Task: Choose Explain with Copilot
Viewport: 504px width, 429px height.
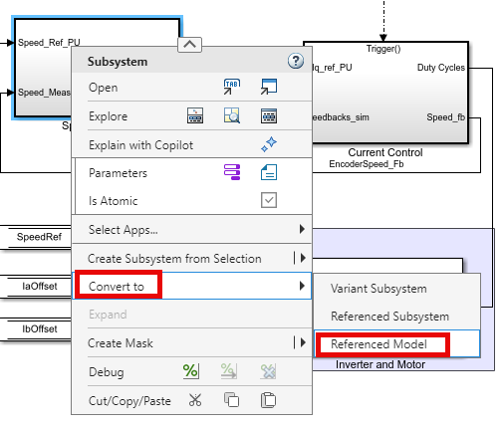Action: [x=140, y=145]
